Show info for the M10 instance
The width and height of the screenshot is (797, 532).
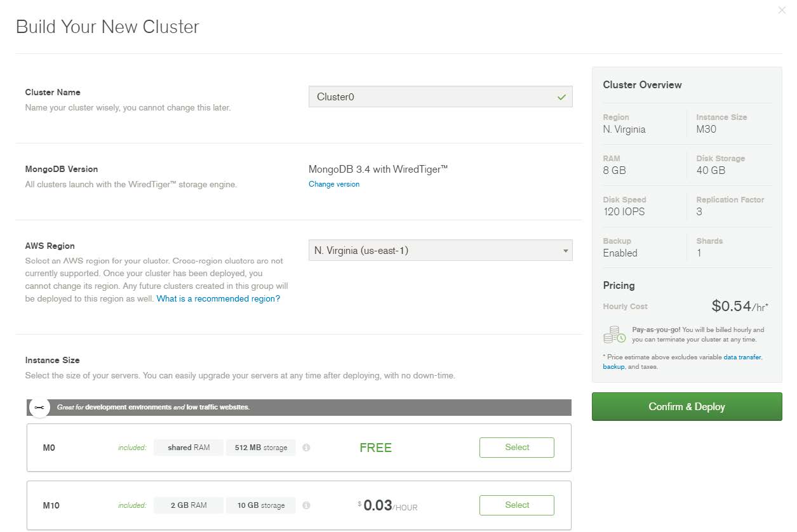(x=306, y=505)
